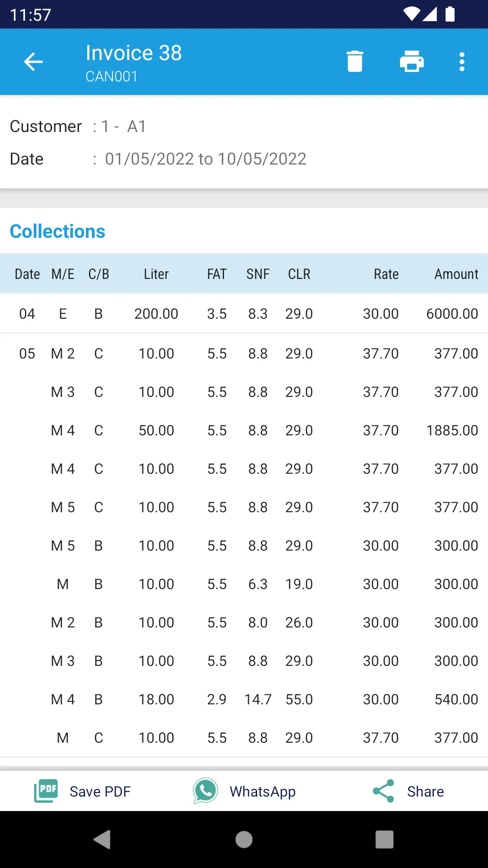Screen dimensions: 488x868
Task: Tap the Save PDF label
Action: click(x=100, y=792)
